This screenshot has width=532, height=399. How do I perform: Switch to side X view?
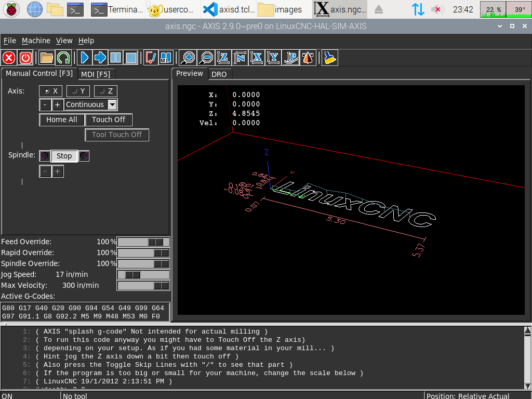point(257,58)
